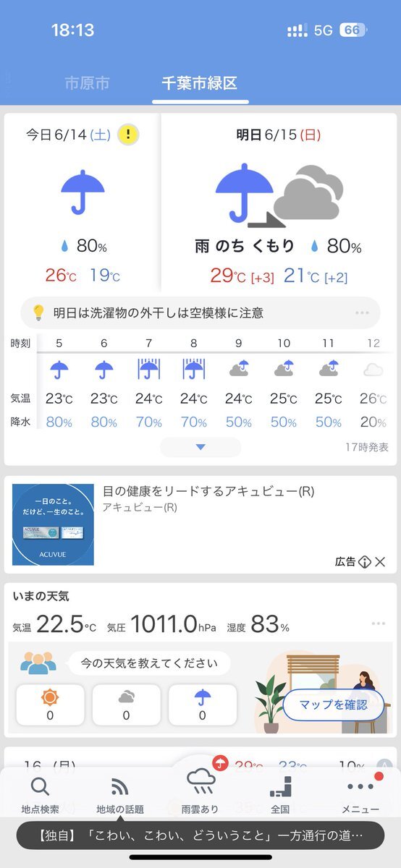Viewport: 401px width, 868px height.
Task: Report rainy weather with umbrella button
Action: [x=202, y=705]
